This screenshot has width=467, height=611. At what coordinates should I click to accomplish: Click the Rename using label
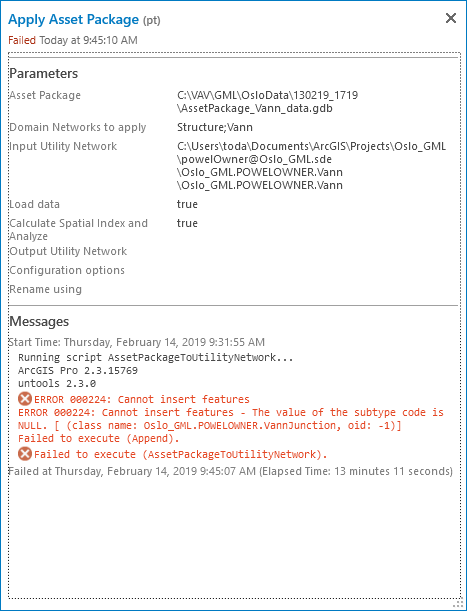click(46, 290)
